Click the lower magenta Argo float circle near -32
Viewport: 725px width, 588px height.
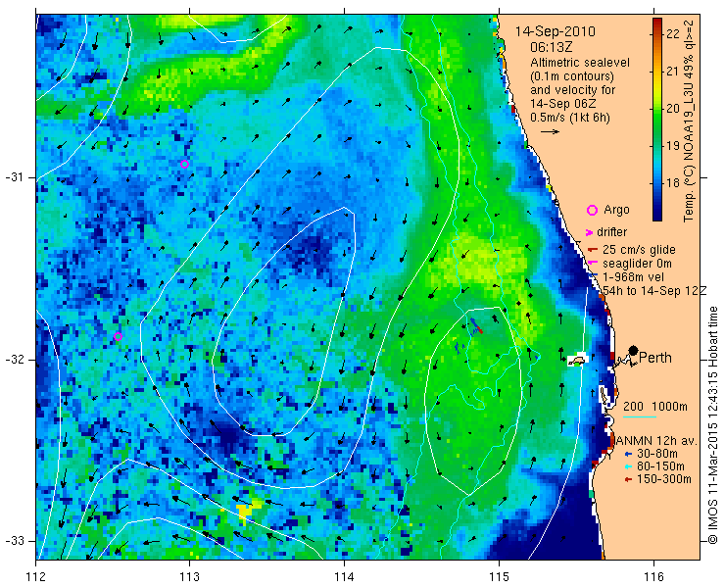coord(118,336)
